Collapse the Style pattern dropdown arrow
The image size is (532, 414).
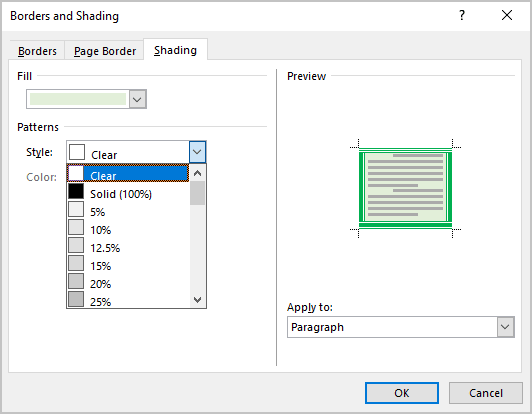click(197, 152)
